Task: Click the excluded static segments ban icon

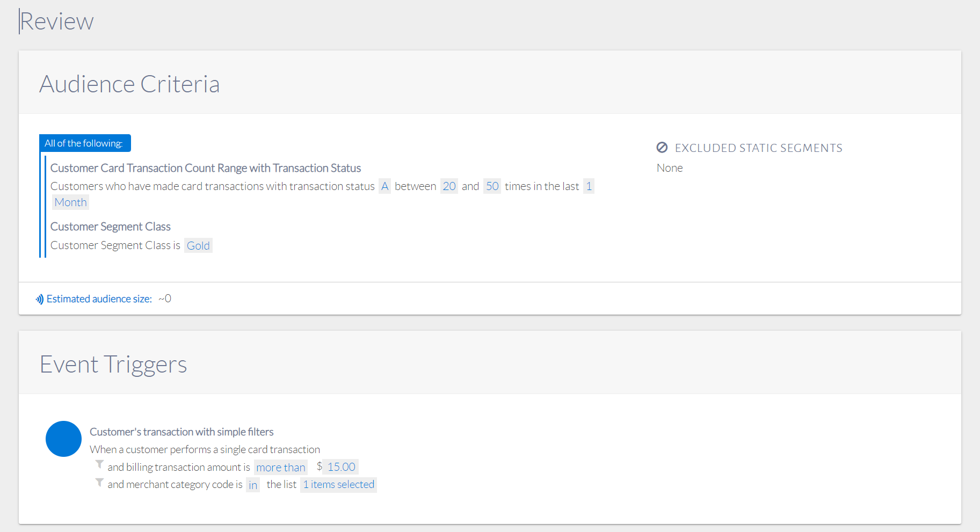Action: click(662, 148)
